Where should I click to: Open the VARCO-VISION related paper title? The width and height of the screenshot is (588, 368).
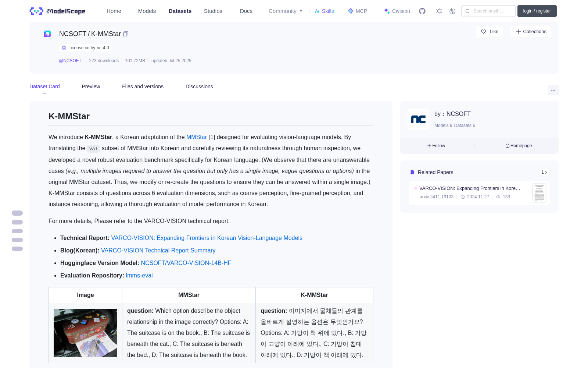470,188
